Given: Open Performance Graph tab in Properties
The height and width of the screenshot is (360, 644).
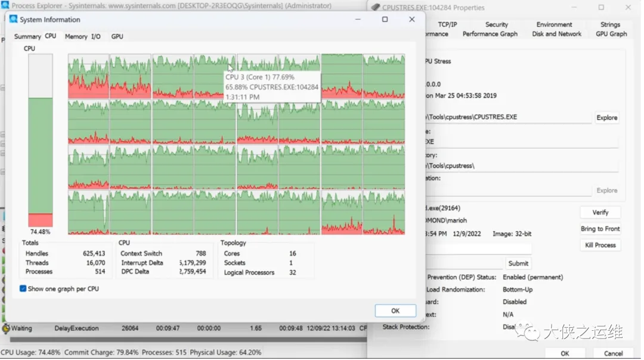Looking at the screenshot, I should click(491, 34).
